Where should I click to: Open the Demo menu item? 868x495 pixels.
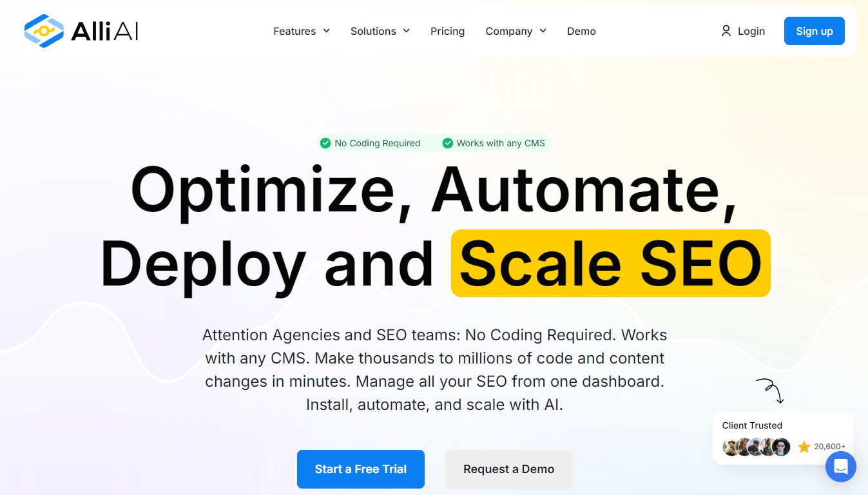581,31
